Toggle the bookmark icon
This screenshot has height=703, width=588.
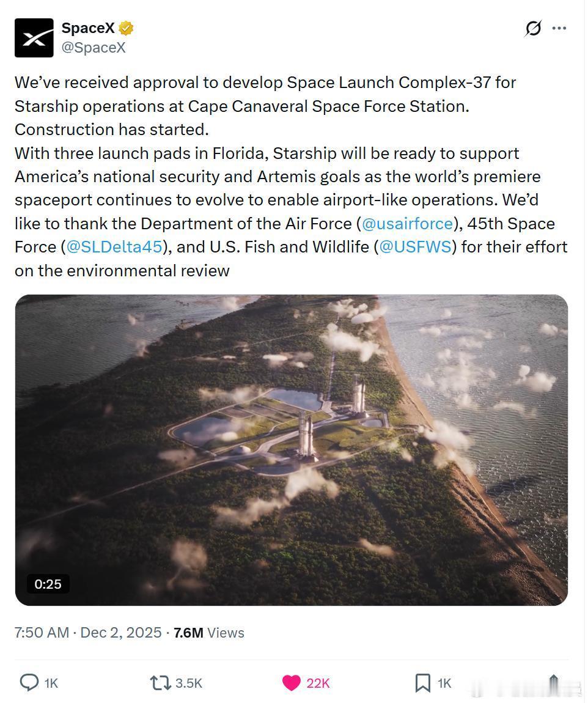click(422, 682)
